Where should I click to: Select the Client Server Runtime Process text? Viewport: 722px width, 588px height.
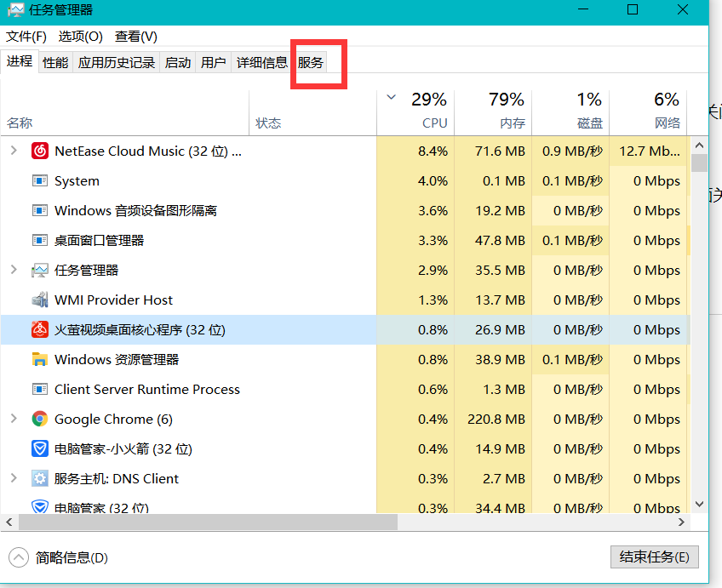(x=147, y=389)
